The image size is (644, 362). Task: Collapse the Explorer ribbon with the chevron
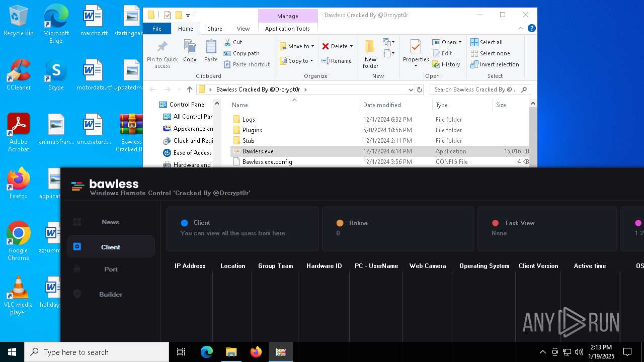[x=521, y=28]
